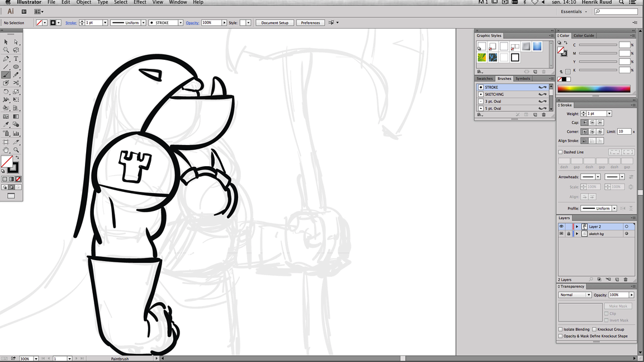Open the brush definition STROKE dropdown in control bar
The width and height of the screenshot is (644, 362).
pos(181,22)
